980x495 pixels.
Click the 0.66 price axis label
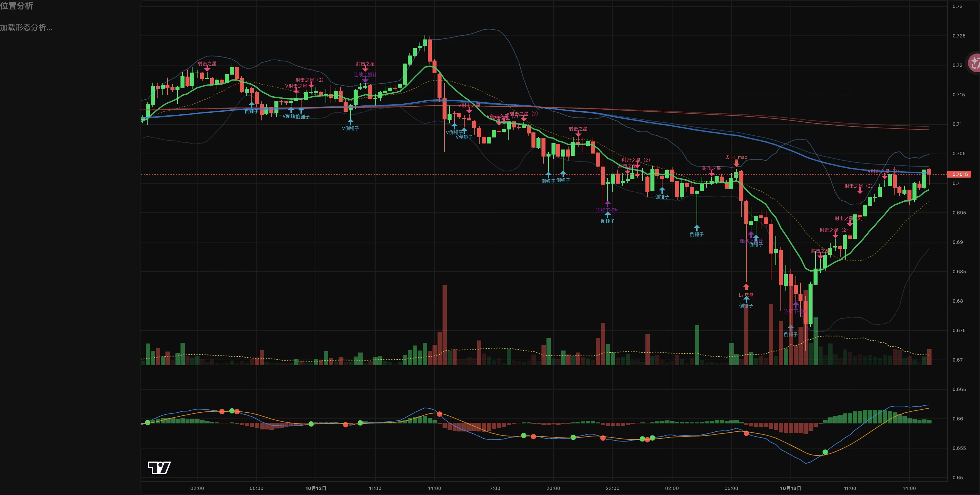958,419
